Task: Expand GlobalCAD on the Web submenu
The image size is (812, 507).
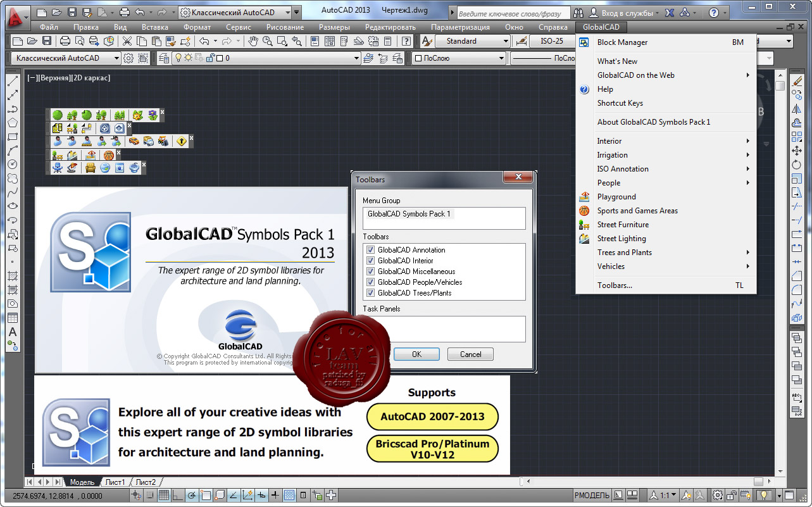Action: (666, 75)
